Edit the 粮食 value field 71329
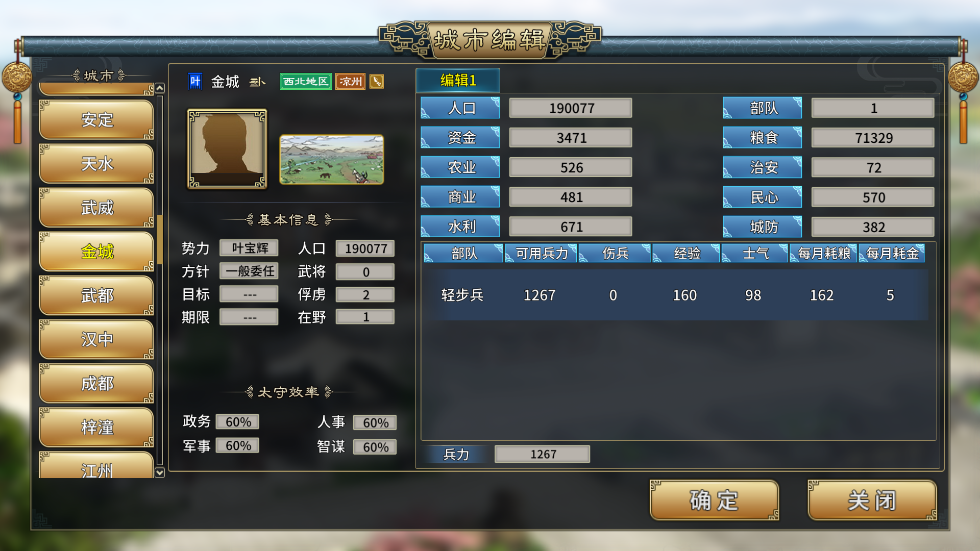The width and height of the screenshot is (980, 551). (x=873, y=138)
